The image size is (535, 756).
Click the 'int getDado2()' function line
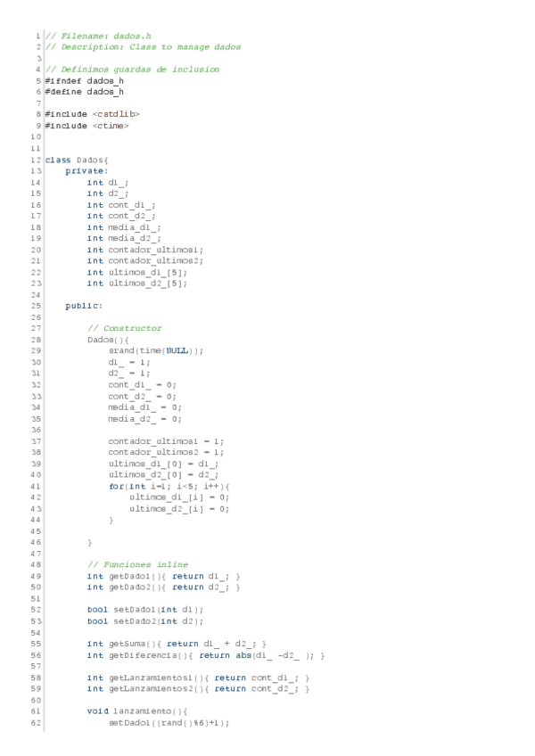164,588
